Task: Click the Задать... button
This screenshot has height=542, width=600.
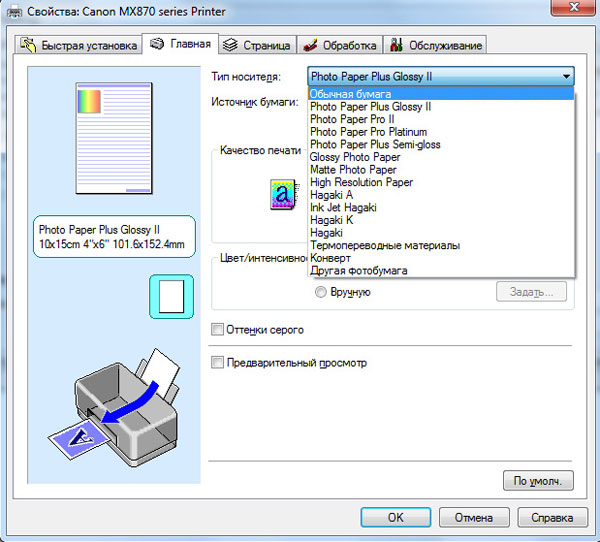Action: pos(532,292)
